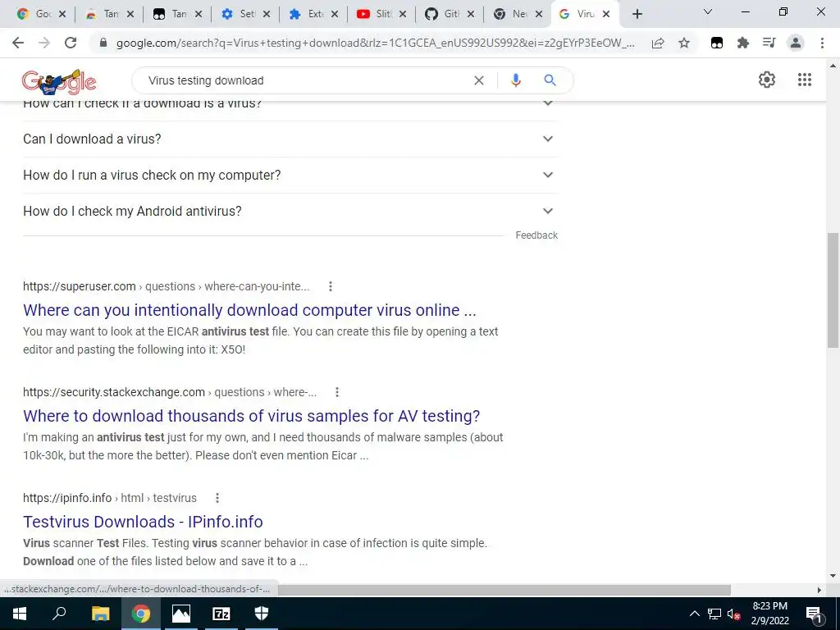Bookmark this page with the star icon
The image size is (840, 630).
[684, 43]
